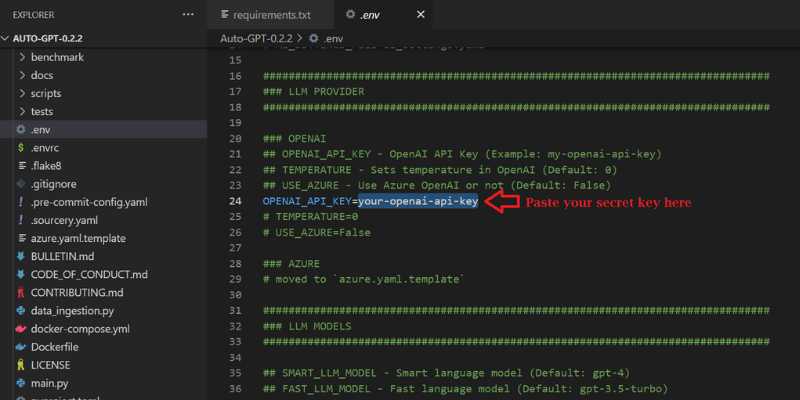Viewport: 800px width, 400px height.
Task: Click the .pre-commit-config.yaml exclamation icon
Action: click(x=21, y=202)
